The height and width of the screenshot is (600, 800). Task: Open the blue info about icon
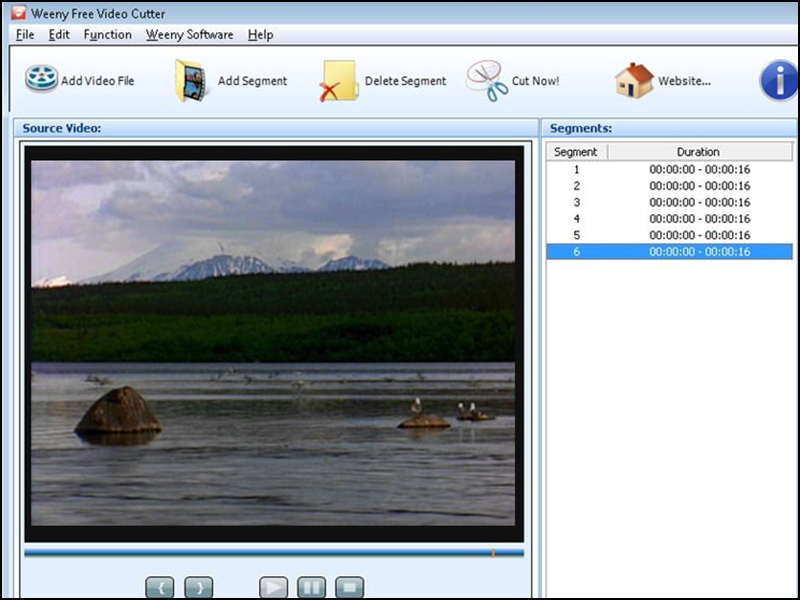click(779, 81)
